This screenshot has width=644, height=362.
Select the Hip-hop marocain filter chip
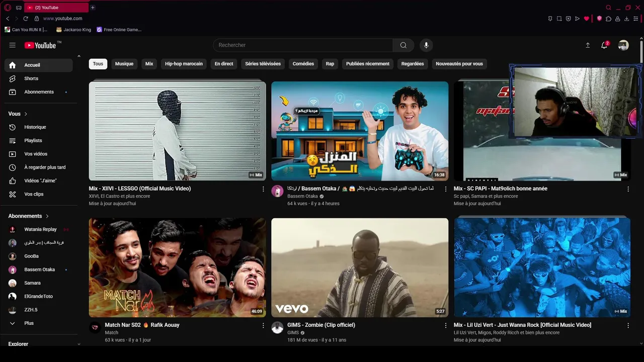(x=184, y=64)
